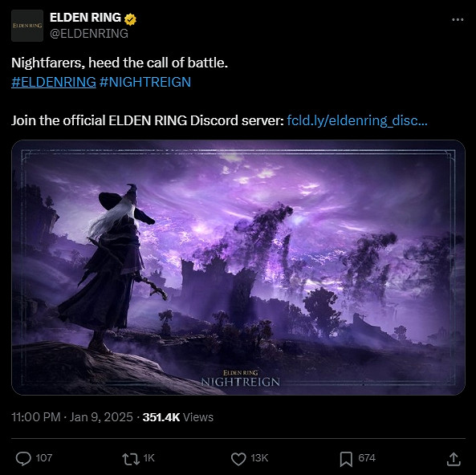Click the 107 replies count
Screen dimensions: 476x475
click(44, 457)
